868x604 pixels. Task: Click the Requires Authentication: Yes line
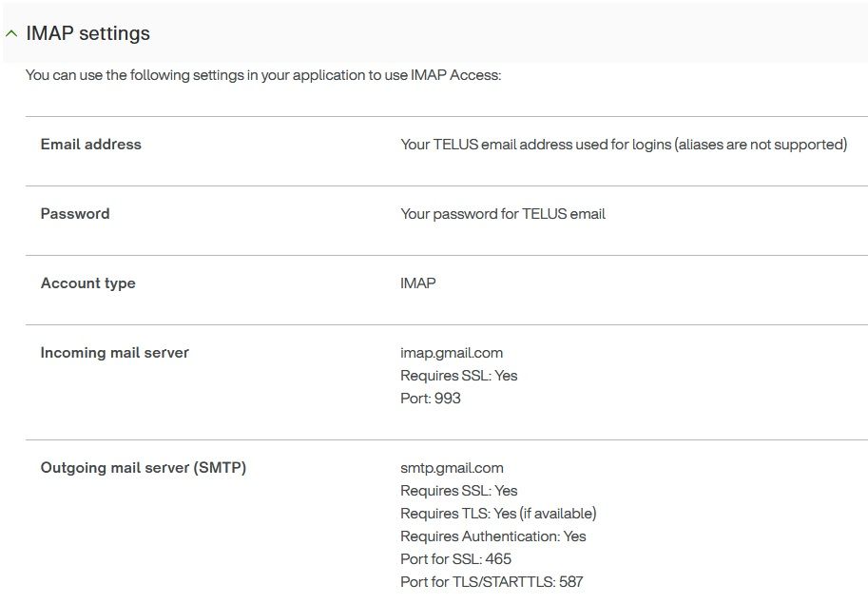pos(493,536)
